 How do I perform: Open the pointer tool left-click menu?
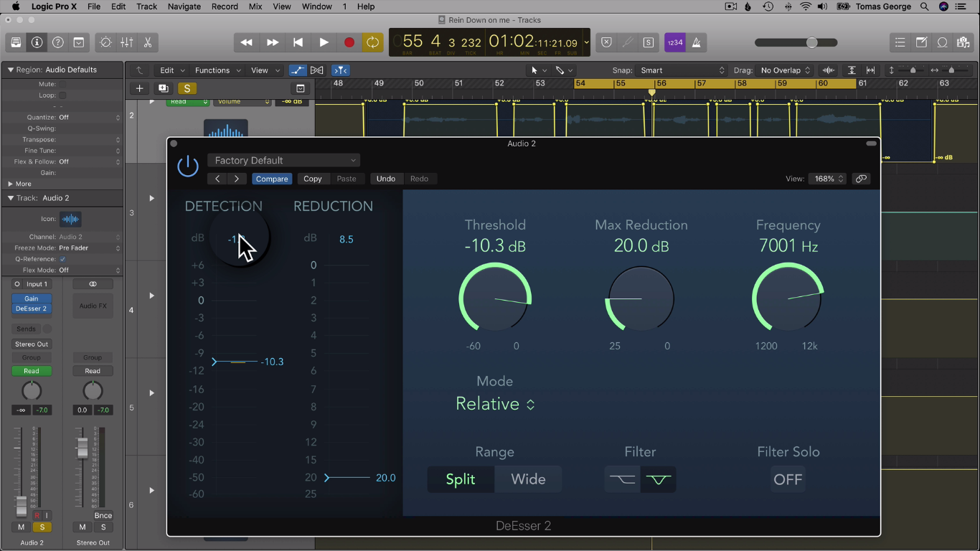coord(537,70)
